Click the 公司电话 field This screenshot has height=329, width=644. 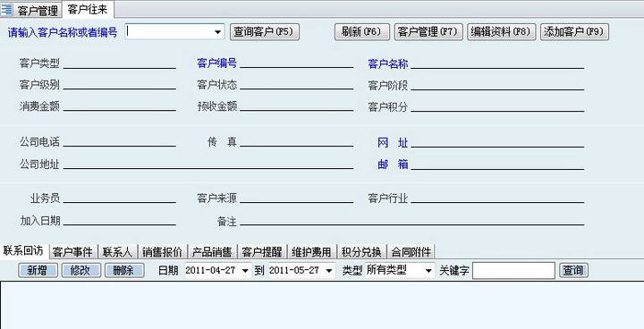[120, 141]
